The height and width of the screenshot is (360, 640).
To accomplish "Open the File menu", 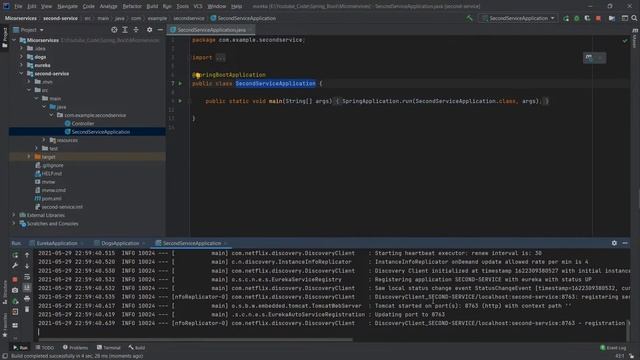I will 18,6.
